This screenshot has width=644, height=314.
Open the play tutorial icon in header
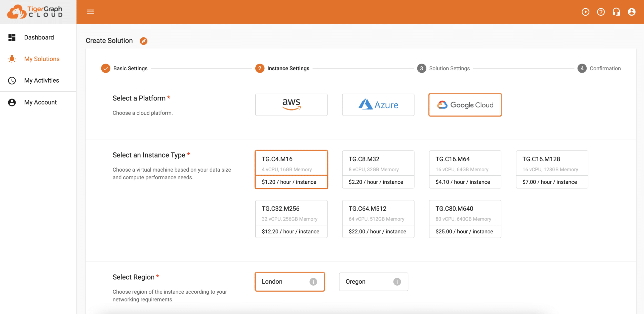(585, 12)
